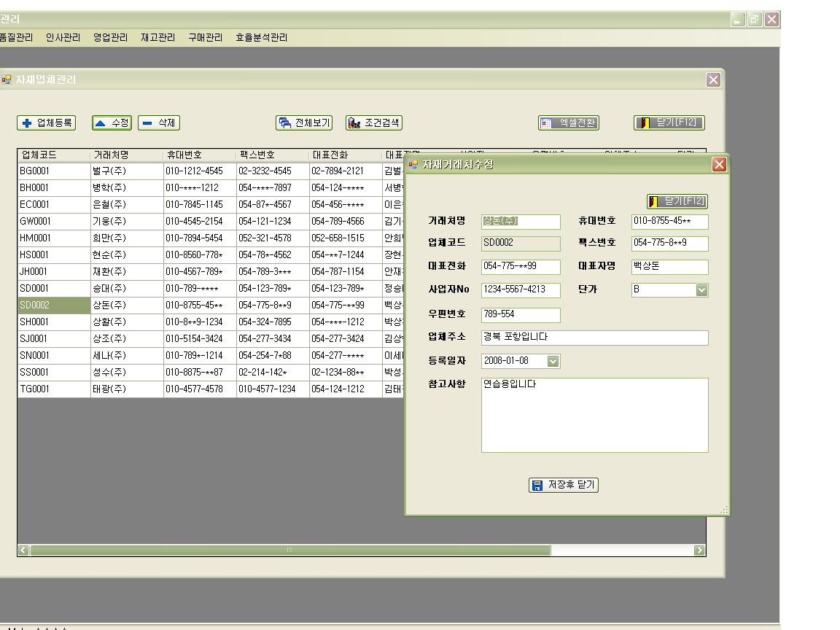This screenshot has height=630, width=840.
Task: Click the 자재거래처수정 dialog title icon
Action: pos(413,165)
